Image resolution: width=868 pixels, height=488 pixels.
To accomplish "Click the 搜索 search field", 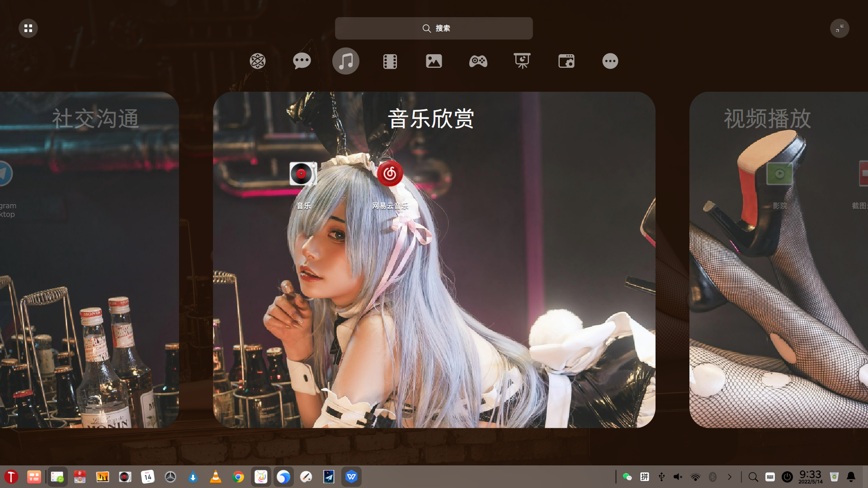I will pyautogui.click(x=434, y=28).
